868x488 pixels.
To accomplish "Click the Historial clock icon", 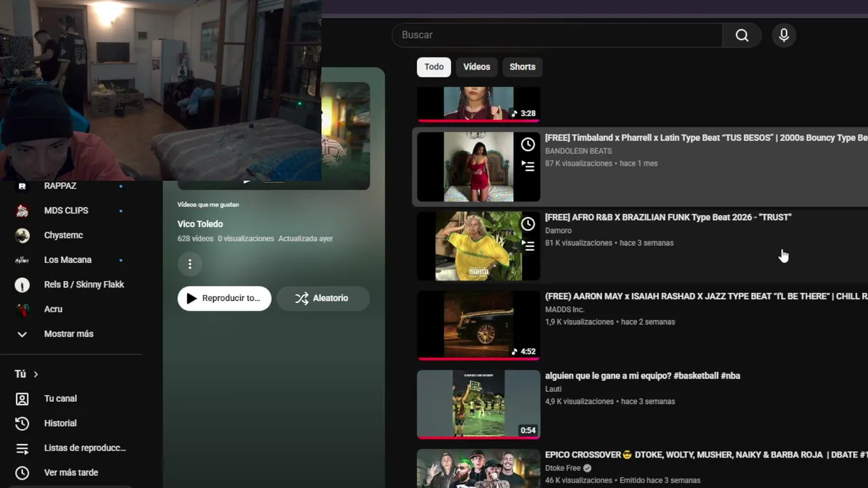I will (22, 424).
